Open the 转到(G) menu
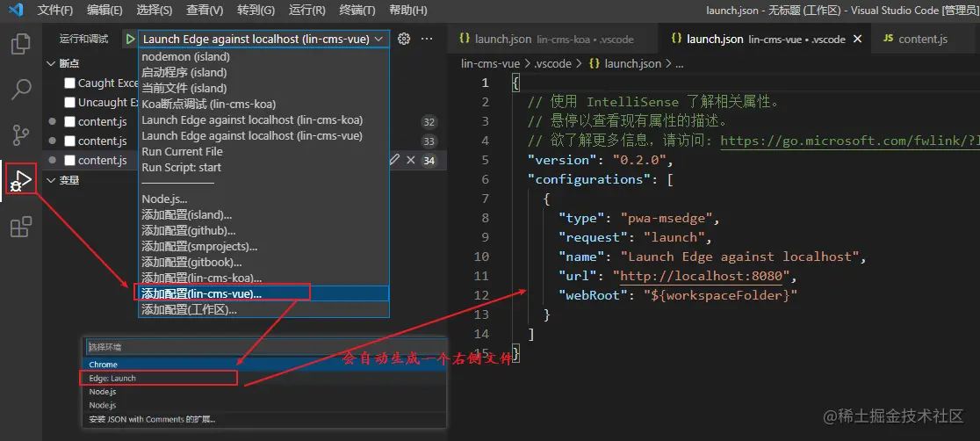Screen dimensions: 980x441 256,11
